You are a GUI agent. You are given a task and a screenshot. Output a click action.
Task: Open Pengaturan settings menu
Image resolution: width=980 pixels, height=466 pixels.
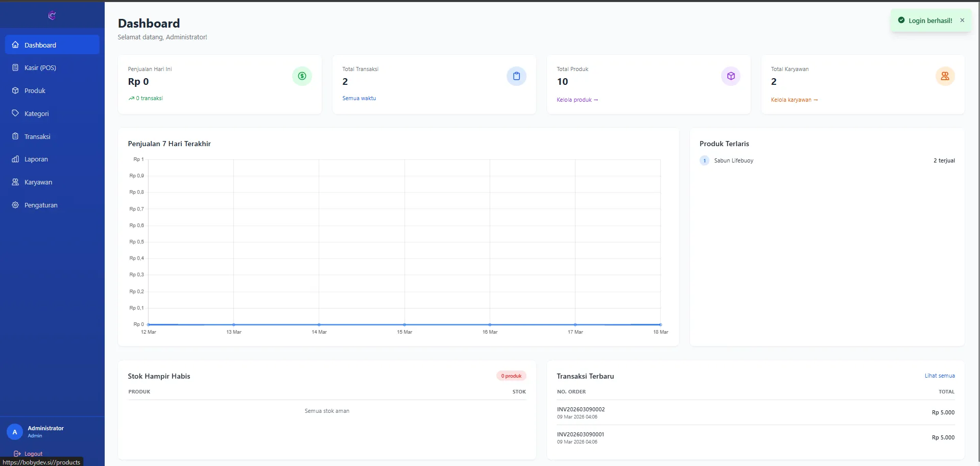click(41, 205)
